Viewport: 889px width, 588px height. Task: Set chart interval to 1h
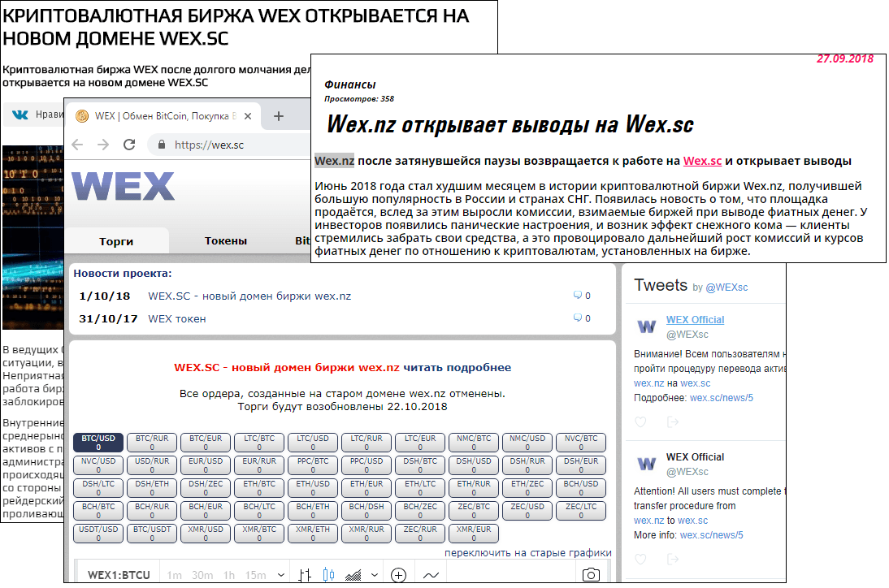[x=229, y=575]
